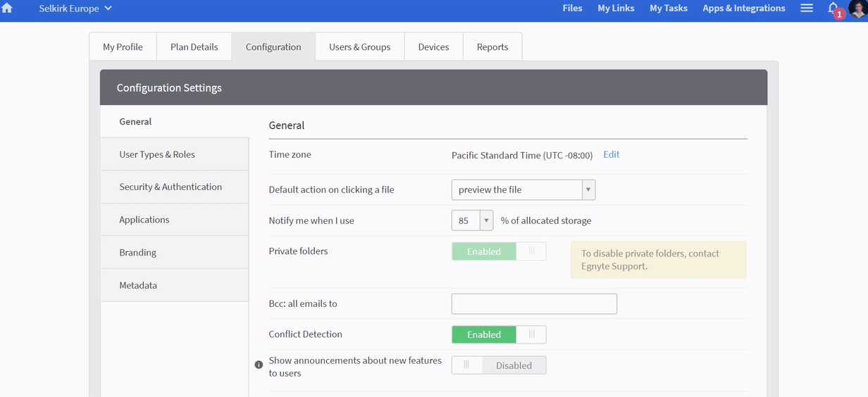Click the Edit link for Time zone
This screenshot has height=397, width=868.
coord(611,155)
